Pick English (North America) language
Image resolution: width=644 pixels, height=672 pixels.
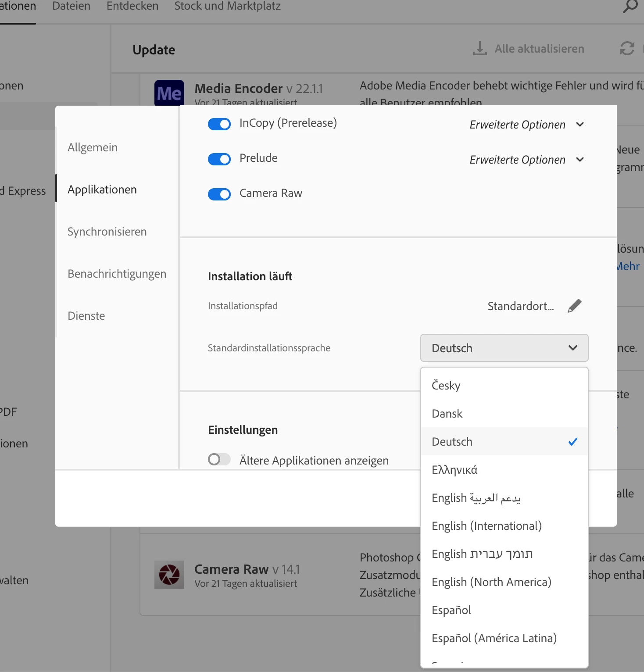[x=504, y=582]
